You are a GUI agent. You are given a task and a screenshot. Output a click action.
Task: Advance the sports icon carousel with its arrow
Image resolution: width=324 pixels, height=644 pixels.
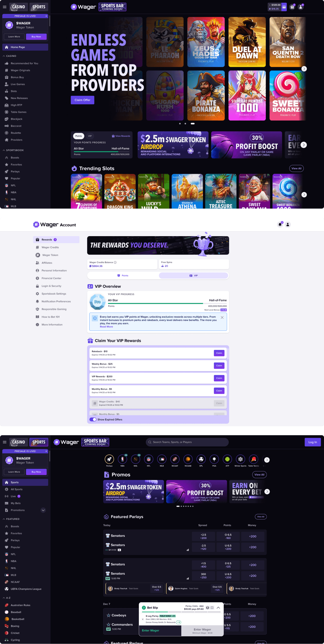[x=267, y=460]
